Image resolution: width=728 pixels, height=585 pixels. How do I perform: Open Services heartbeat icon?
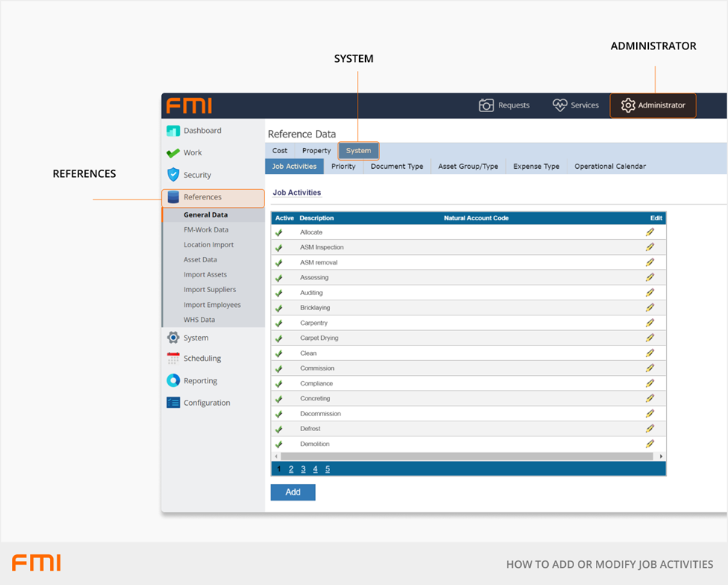click(x=560, y=105)
